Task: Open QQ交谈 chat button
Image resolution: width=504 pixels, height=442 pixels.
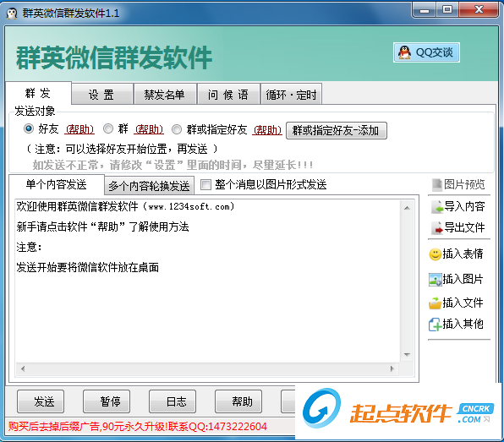Action: coord(426,52)
